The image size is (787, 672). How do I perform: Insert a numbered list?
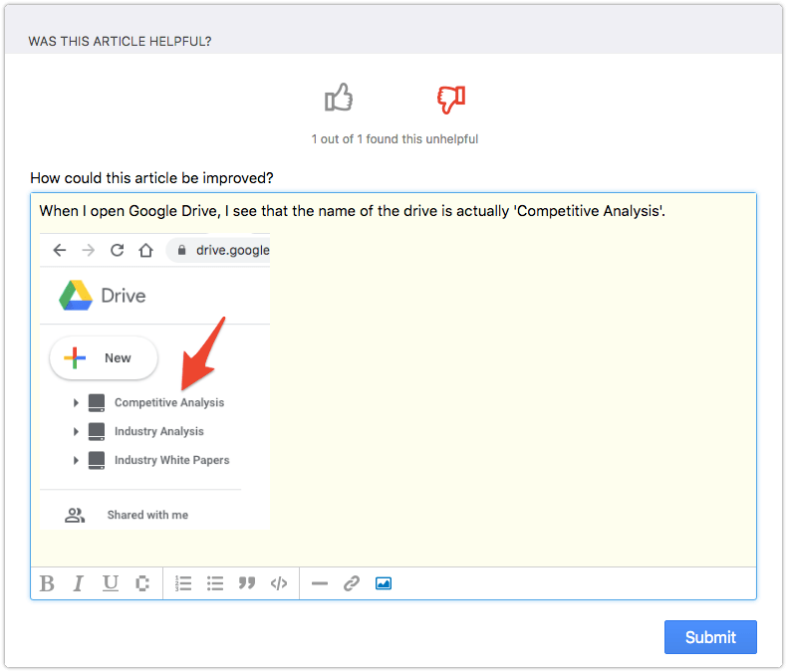pyautogui.click(x=183, y=583)
